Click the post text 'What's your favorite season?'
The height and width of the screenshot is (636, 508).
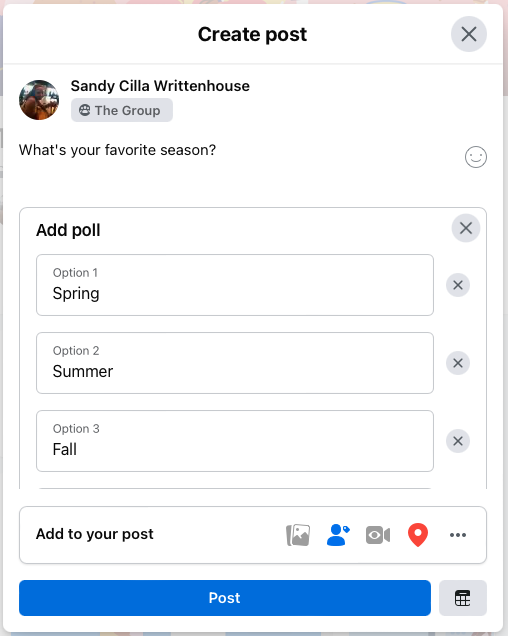pos(117,150)
